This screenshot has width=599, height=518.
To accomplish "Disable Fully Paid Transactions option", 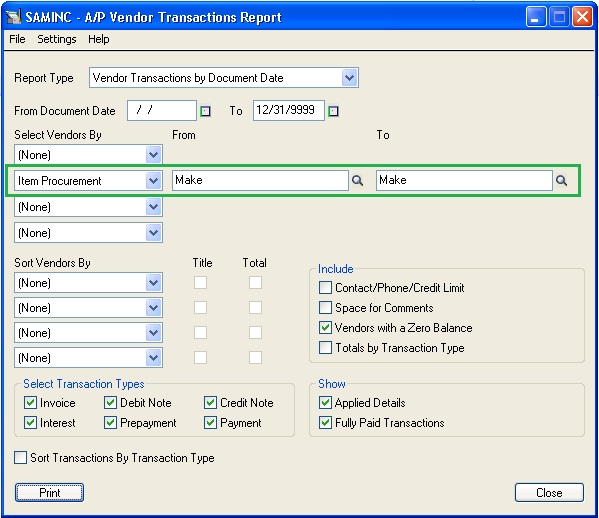I will pyautogui.click(x=325, y=422).
